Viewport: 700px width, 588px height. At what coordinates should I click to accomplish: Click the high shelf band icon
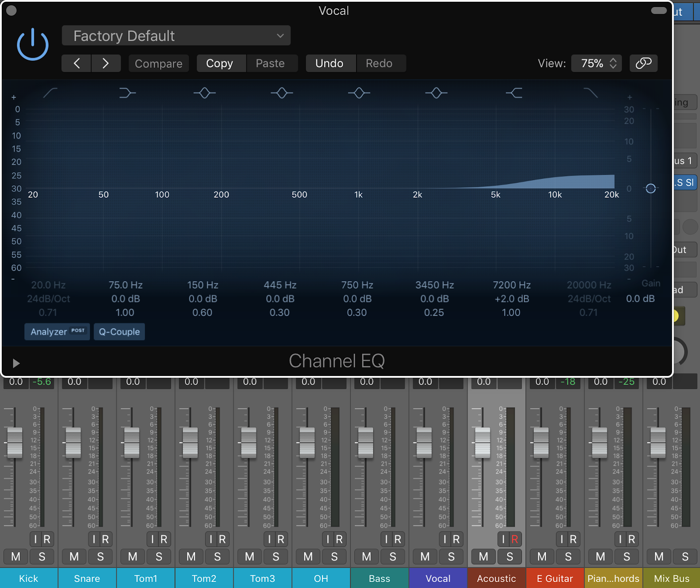point(514,93)
